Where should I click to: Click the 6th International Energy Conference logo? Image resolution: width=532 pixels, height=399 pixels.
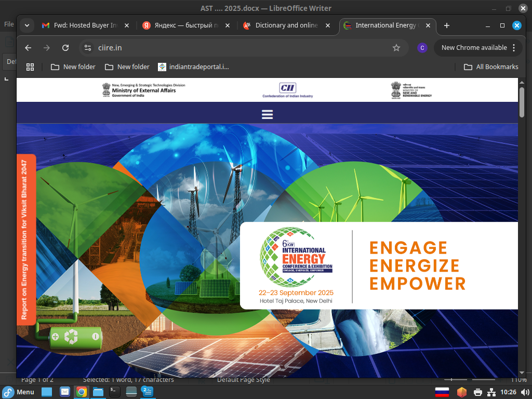click(x=296, y=257)
